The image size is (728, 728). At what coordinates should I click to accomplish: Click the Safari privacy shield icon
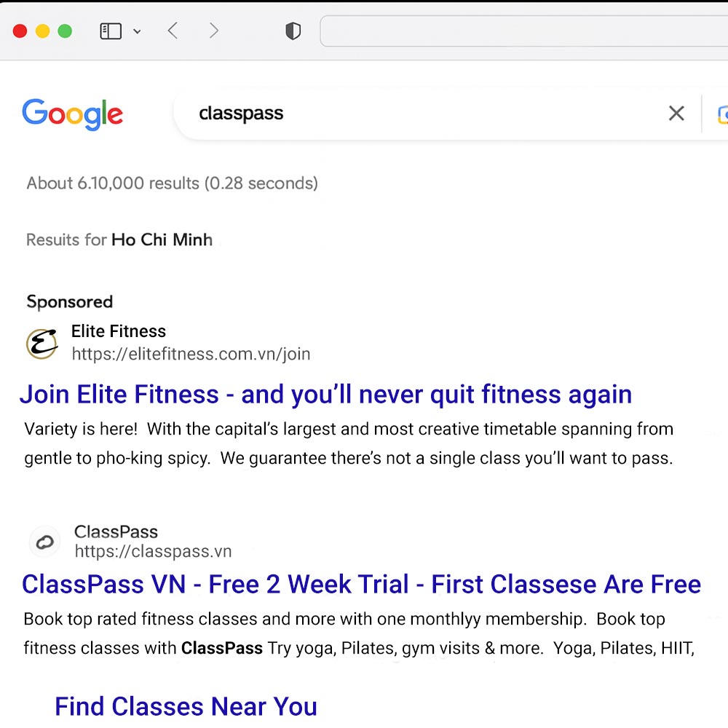[x=293, y=31]
